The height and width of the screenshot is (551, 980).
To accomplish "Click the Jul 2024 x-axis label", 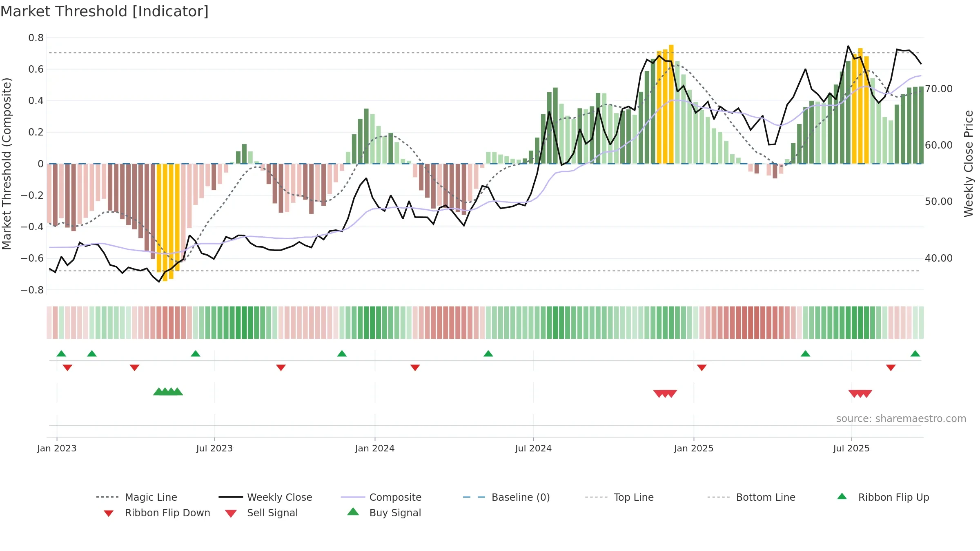I will pyautogui.click(x=533, y=448).
